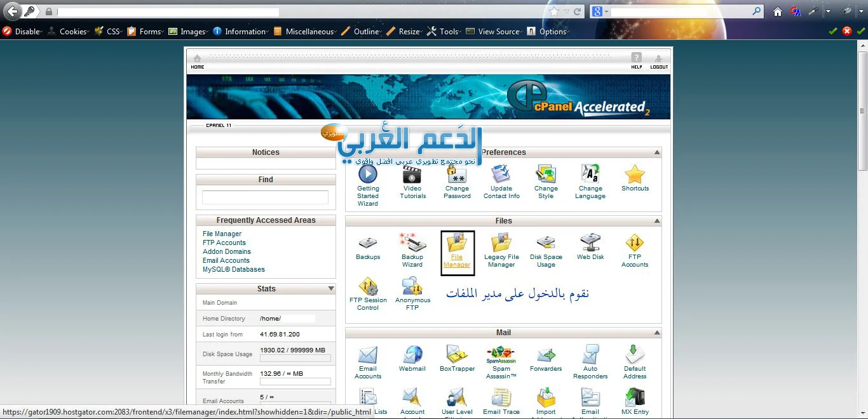Open the Backup Wizard icon

(x=412, y=244)
